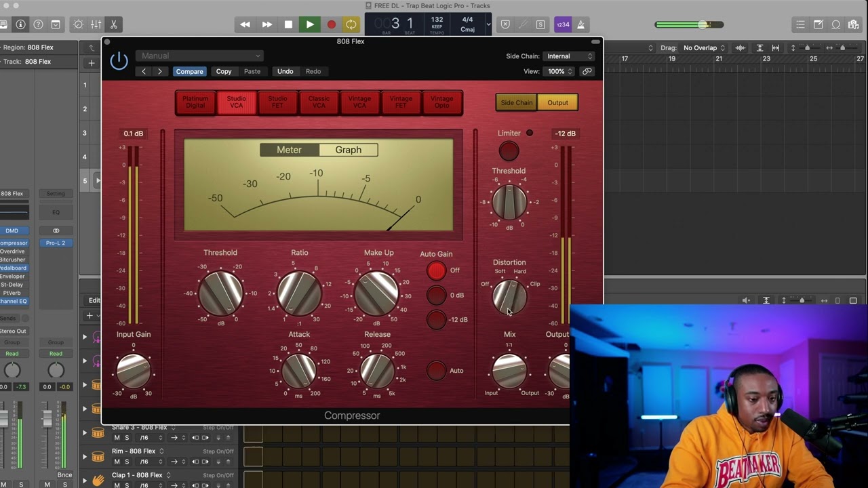Click the Clap 1 track hand icon

(98, 480)
